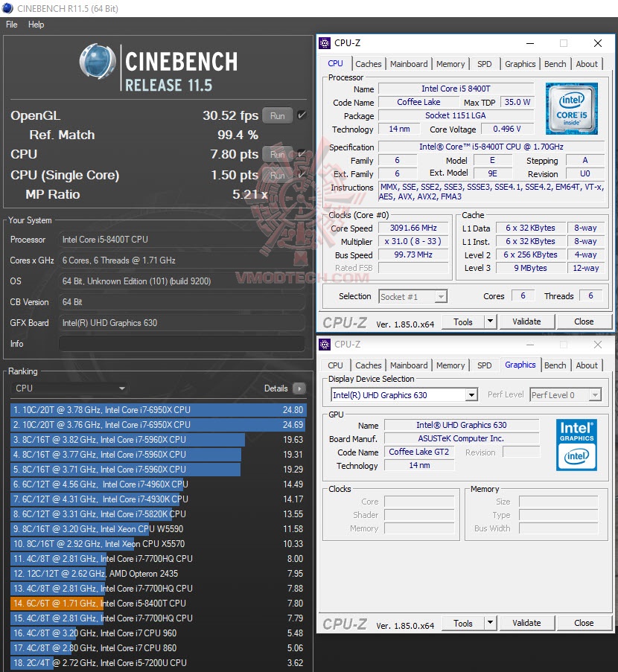Open SPD tab in bottom CPU-Z window
The height and width of the screenshot is (672, 618).
(x=484, y=365)
